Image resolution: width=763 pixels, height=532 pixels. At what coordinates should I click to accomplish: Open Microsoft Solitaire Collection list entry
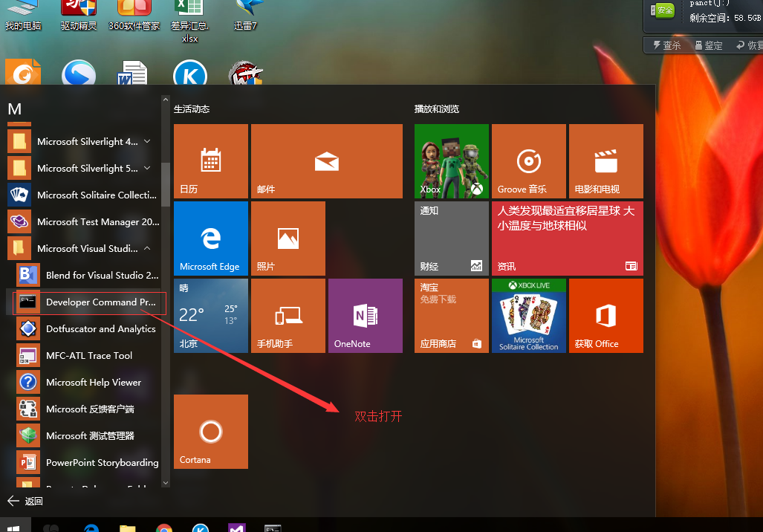click(84, 195)
